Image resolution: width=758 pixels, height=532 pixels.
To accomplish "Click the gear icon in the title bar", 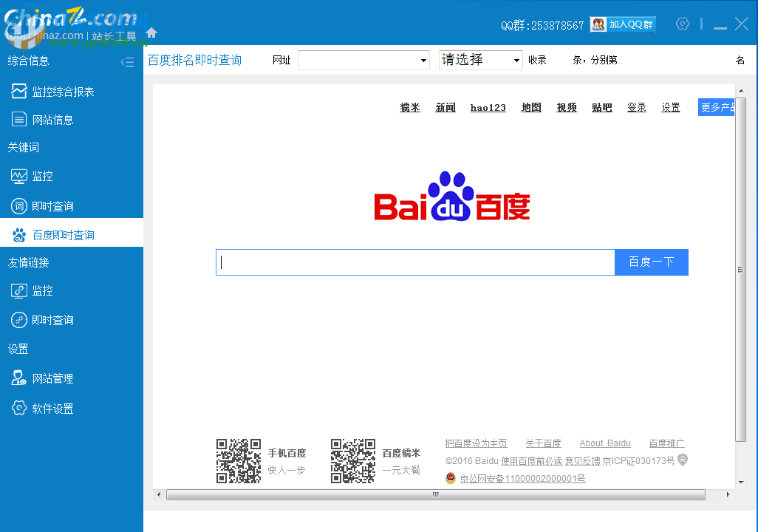I will click(683, 23).
